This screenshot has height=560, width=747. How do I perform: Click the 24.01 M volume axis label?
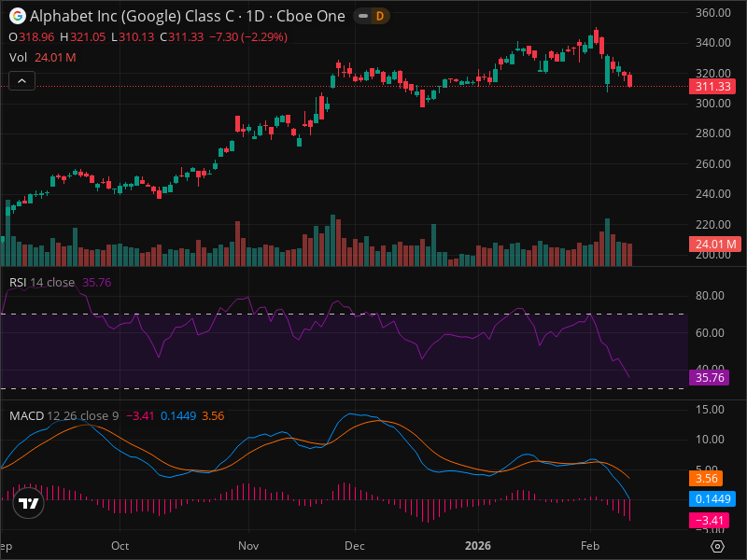click(715, 245)
